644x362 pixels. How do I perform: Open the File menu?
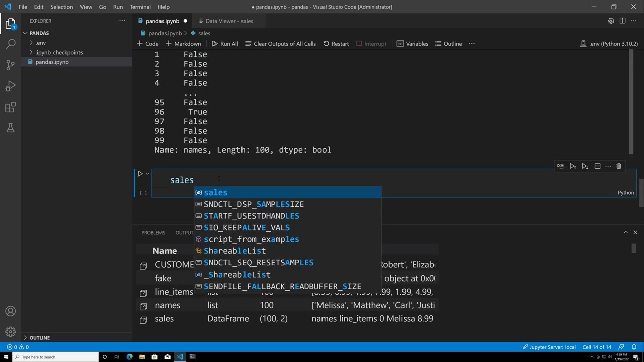23,7
